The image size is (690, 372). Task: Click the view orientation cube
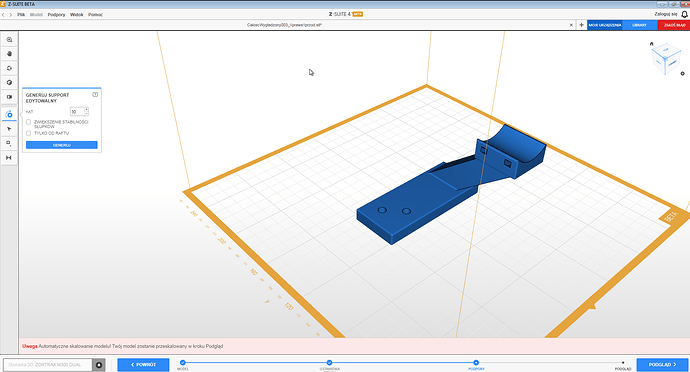(x=666, y=59)
